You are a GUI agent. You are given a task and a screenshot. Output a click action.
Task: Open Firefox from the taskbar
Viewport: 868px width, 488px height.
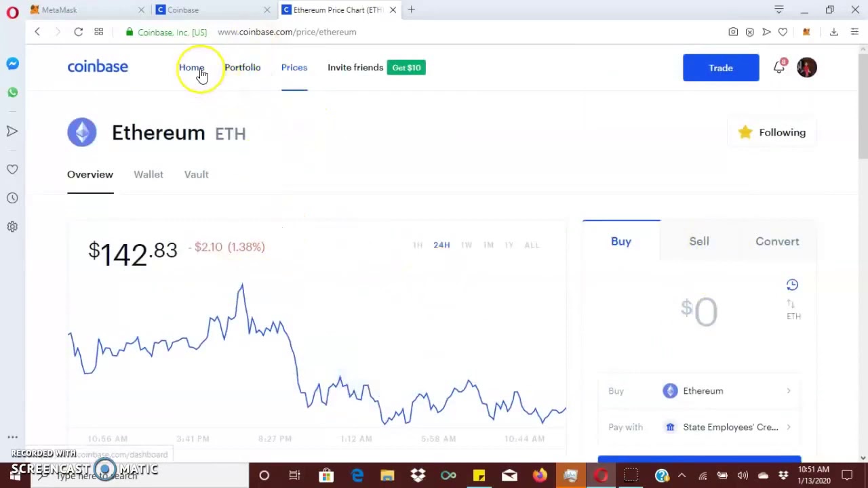tap(540, 476)
